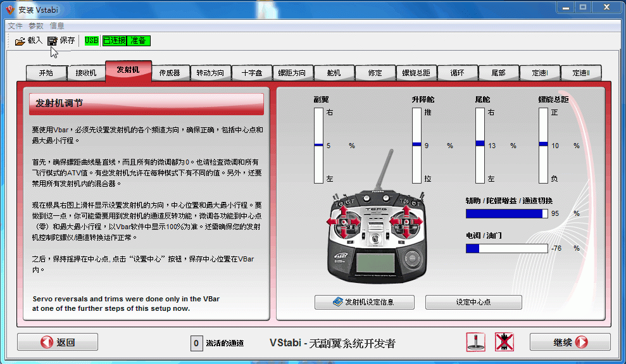Image resolution: width=626 pixels, height=364 pixels.
Task: Open the 信息 menu
Action: tap(57, 26)
